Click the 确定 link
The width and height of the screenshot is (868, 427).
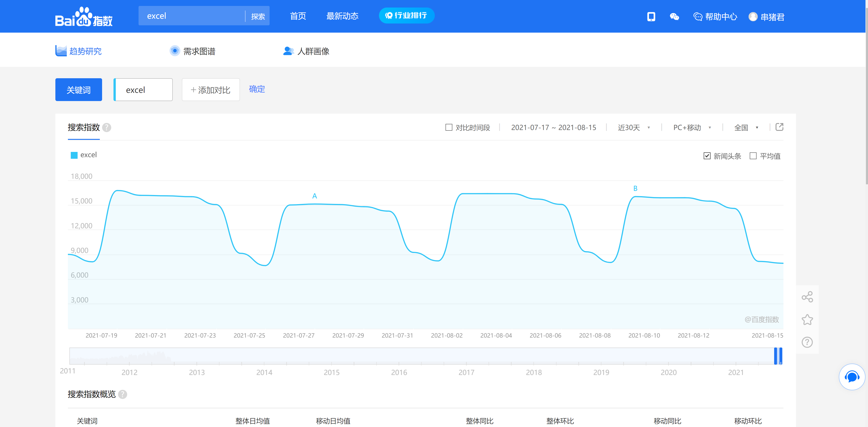[x=257, y=89]
